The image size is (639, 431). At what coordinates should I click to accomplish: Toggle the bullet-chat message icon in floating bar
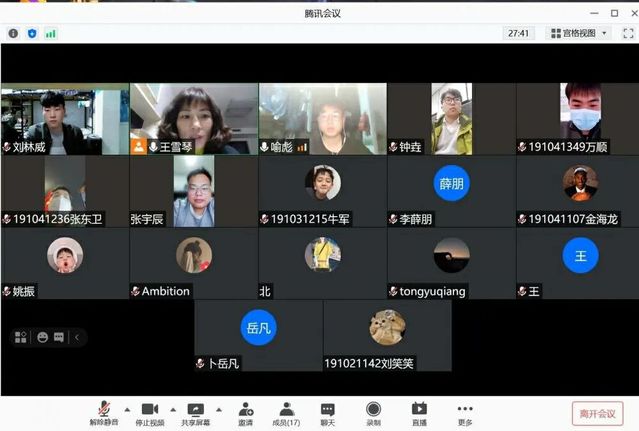tap(59, 337)
